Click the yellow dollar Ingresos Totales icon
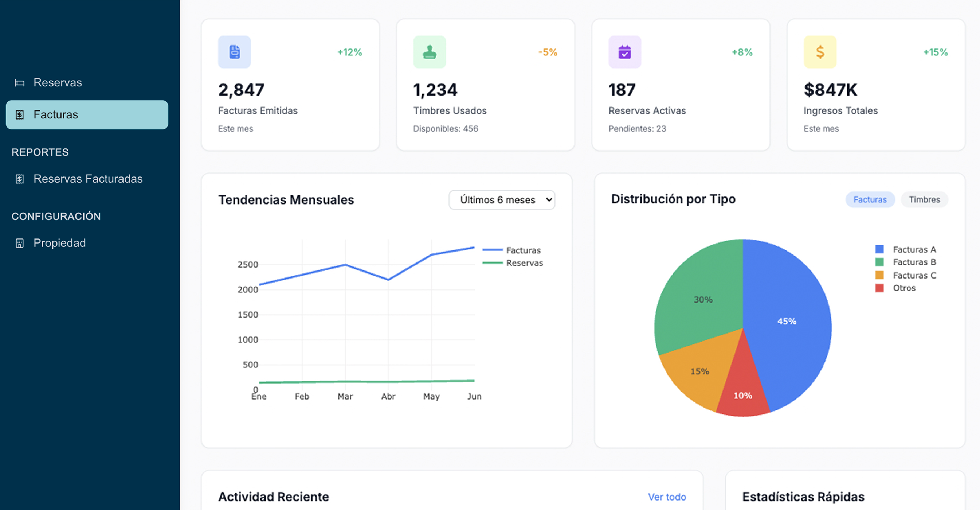Image resolution: width=980 pixels, height=510 pixels. [x=820, y=52]
